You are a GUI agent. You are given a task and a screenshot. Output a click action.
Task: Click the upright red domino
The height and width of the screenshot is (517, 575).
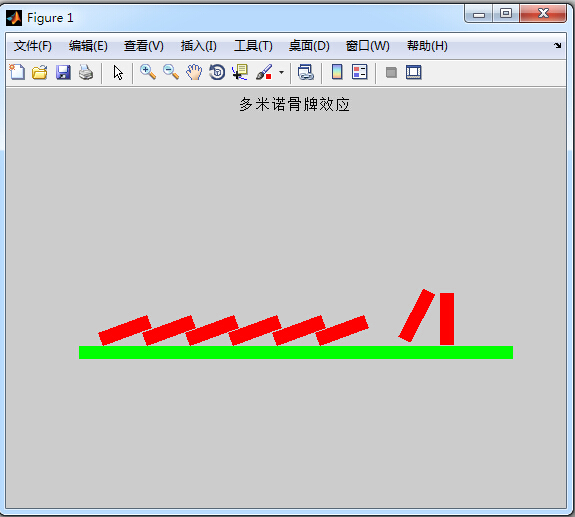pos(447,319)
